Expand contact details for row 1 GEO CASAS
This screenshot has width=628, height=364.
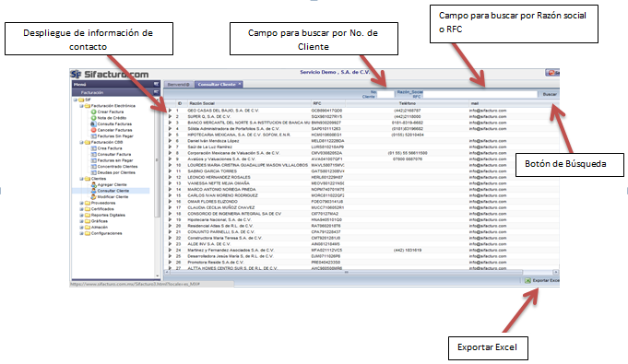170,110
